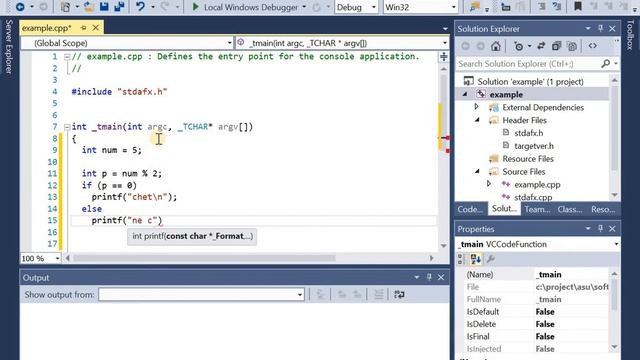Expand the example.cpp tree node

click(489, 184)
